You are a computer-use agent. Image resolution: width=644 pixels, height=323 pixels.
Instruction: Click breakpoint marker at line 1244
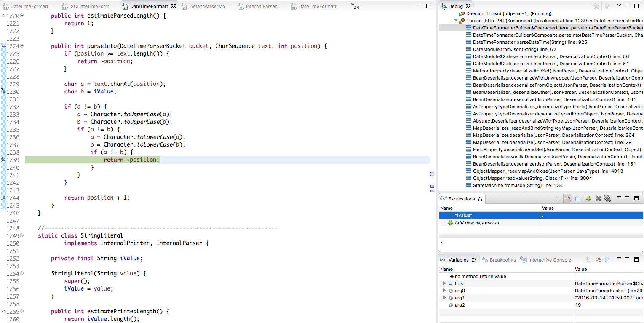pyautogui.click(x=3, y=198)
